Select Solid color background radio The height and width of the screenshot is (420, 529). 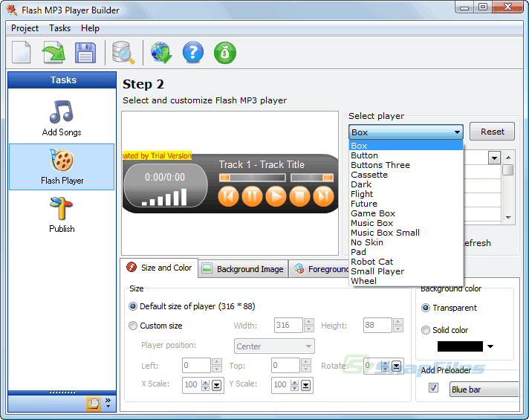(426, 330)
